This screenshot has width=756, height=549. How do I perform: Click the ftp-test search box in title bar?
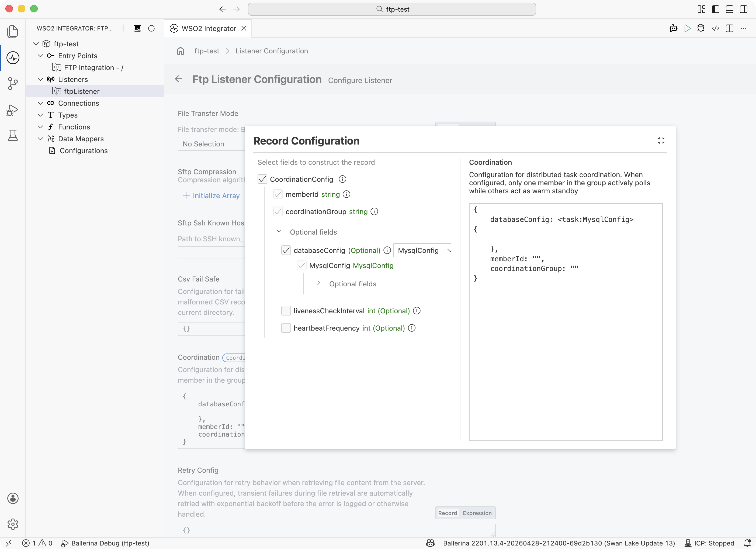[x=392, y=9]
